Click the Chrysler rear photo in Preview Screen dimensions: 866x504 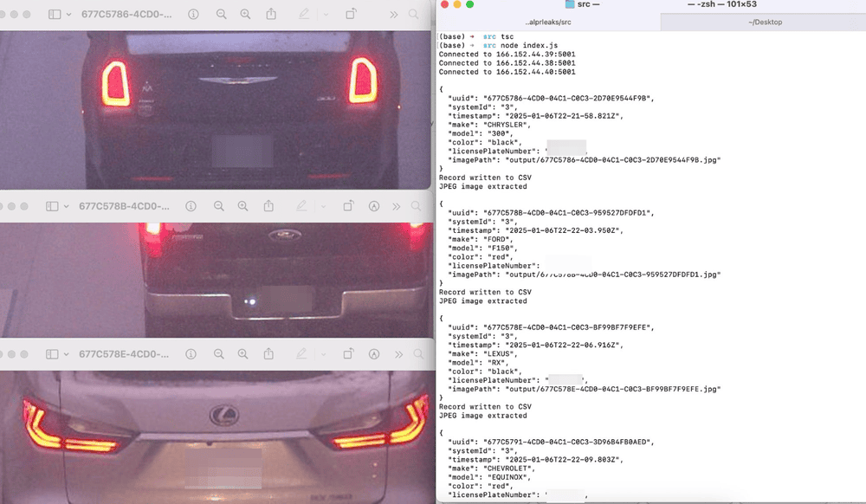(215, 110)
